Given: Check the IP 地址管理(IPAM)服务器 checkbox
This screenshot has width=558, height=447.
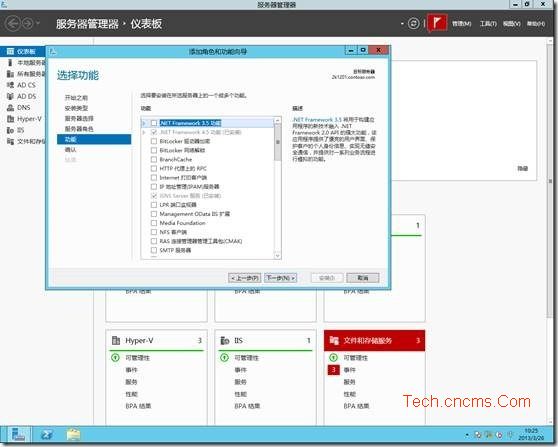Looking at the screenshot, I should pos(154,186).
